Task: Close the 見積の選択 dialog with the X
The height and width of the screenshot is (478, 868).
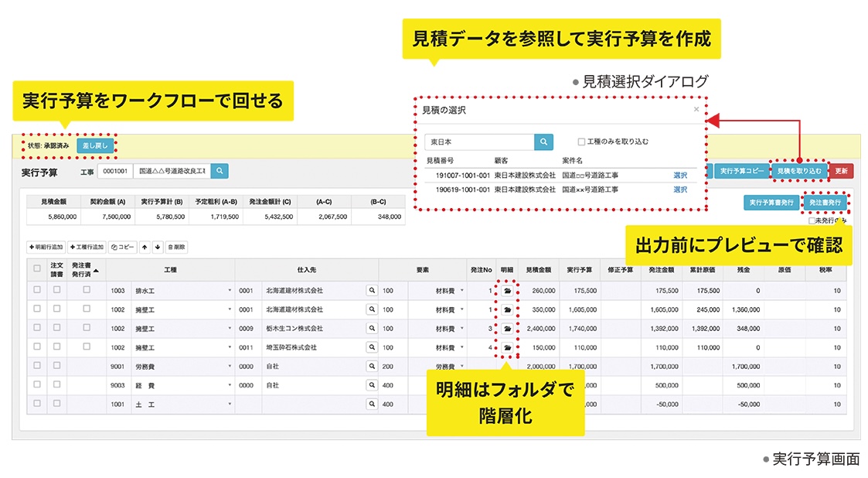Action: (x=696, y=109)
